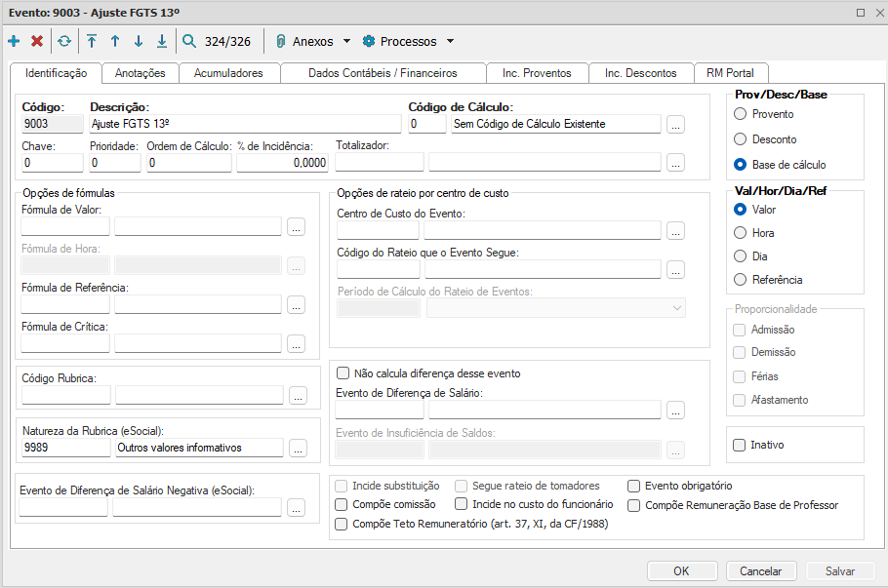
Task: Check the Inativo checkbox
Action: pos(739,445)
